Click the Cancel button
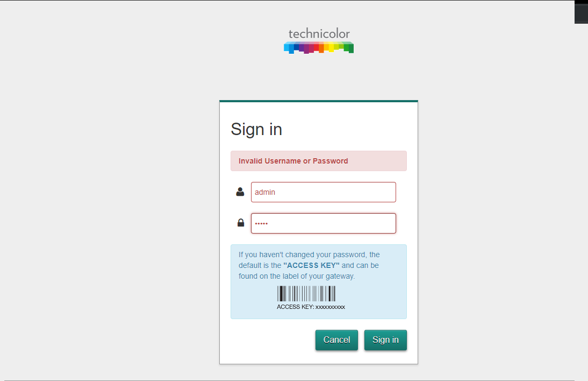The height and width of the screenshot is (381, 588). click(336, 340)
